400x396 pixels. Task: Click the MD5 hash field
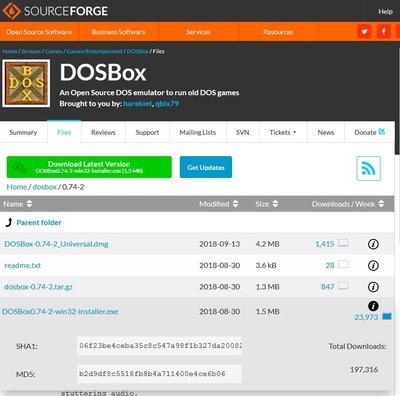159,374
